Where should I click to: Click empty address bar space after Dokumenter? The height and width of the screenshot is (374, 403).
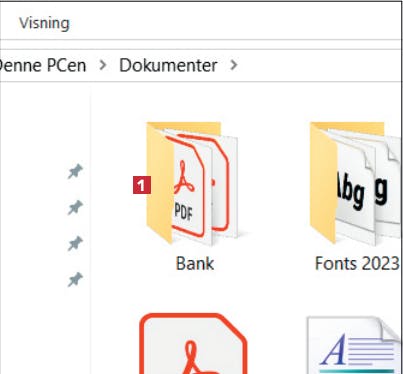pos(317,65)
